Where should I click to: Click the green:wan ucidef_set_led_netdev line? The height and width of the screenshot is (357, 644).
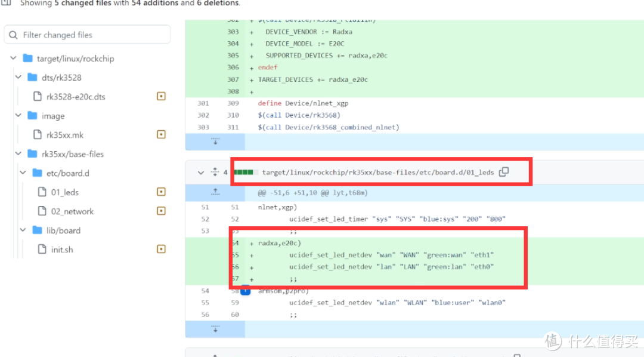391,255
